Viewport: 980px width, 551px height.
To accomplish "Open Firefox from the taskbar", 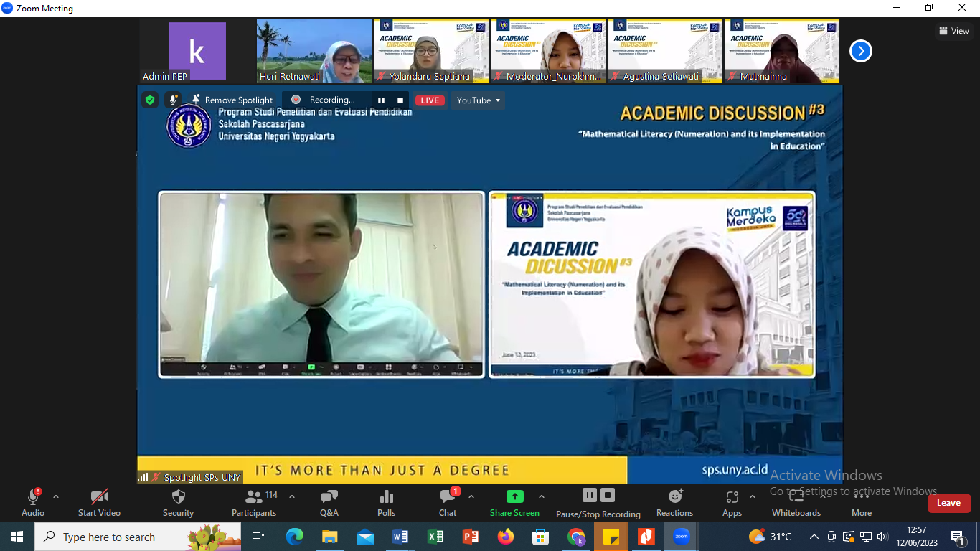I will (506, 537).
